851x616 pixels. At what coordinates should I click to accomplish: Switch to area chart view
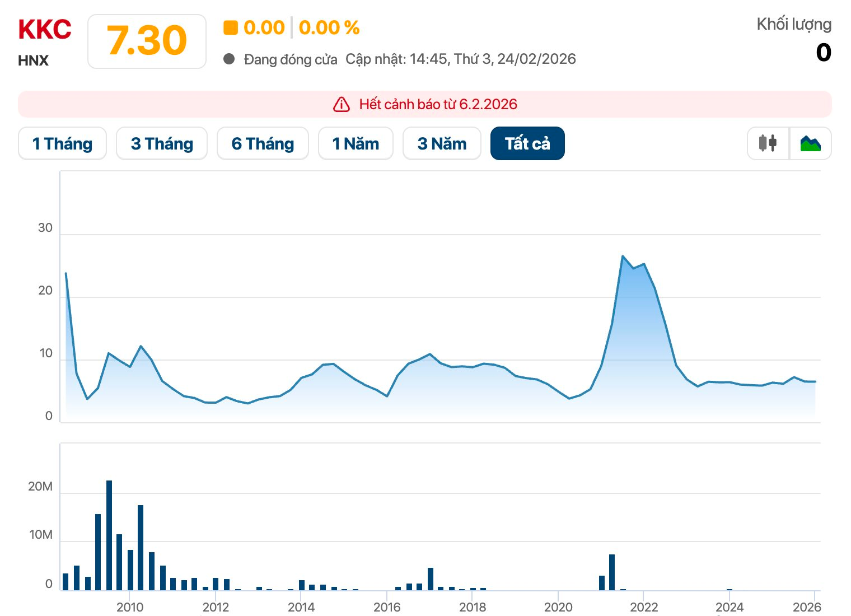pyautogui.click(x=810, y=143)
